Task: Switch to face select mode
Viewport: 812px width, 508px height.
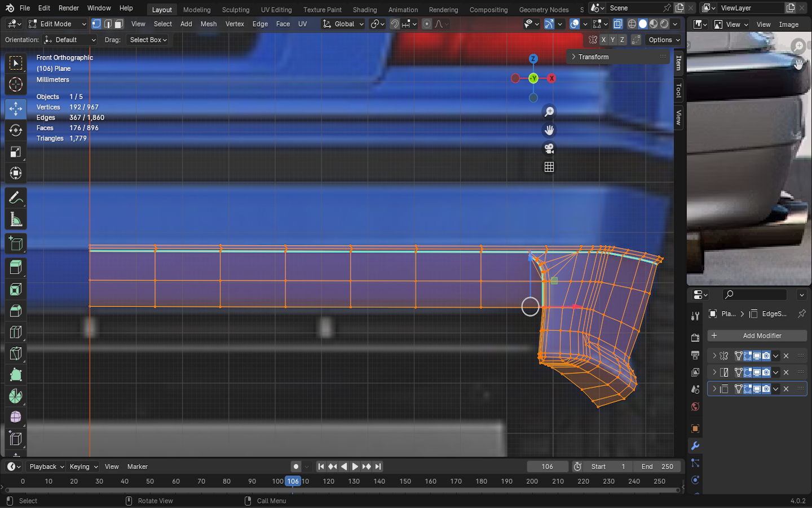Action: (119, 24)
